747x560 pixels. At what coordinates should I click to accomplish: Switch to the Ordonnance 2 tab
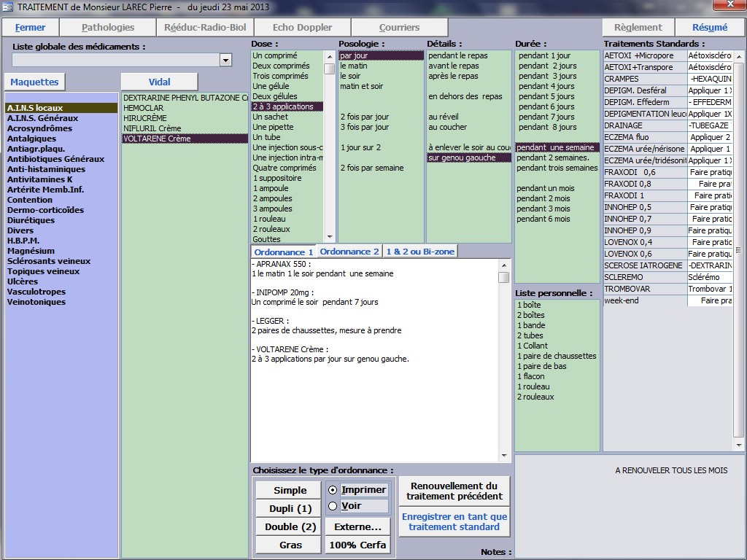tap(349, 252)
